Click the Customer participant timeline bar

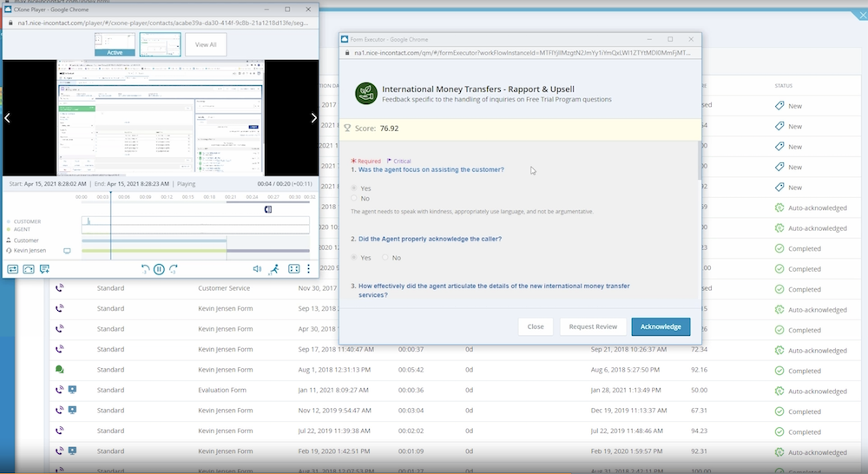(x=154, y=240)
